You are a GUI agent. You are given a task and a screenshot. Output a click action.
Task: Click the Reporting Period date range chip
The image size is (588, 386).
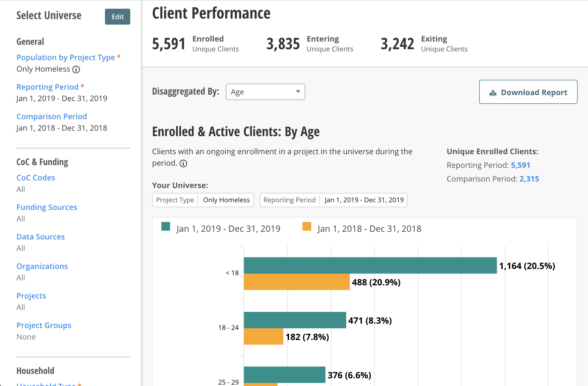coord(334,200)
